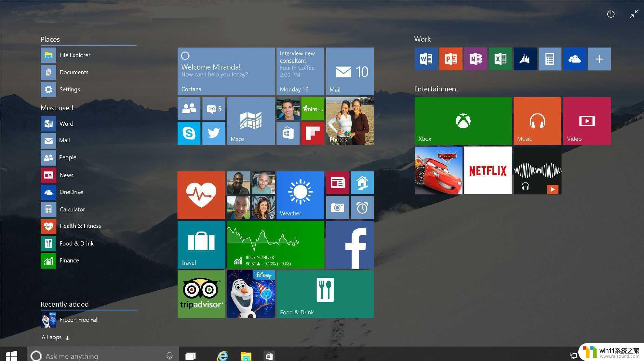Image resolution: width=644 pixels, height=361 pixels.
Task: Open the Skype tile
Action: pyautogui.click(x=189, y=133)
